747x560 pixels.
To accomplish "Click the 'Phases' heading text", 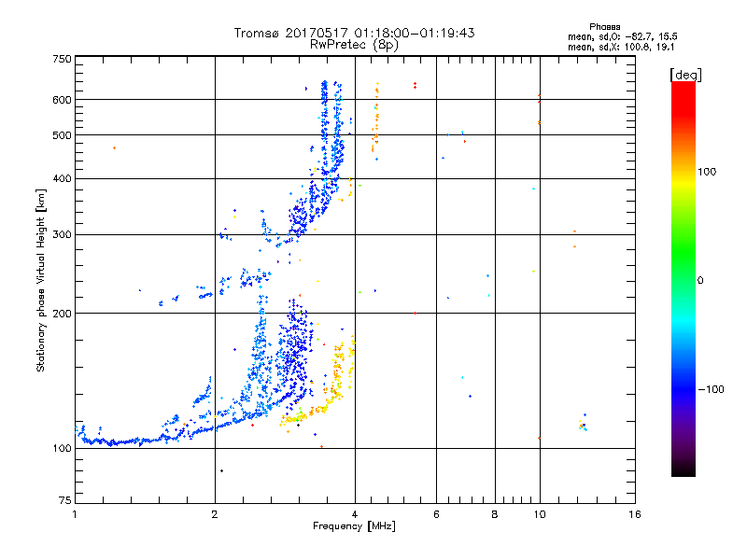I will [x=604, y=27].
